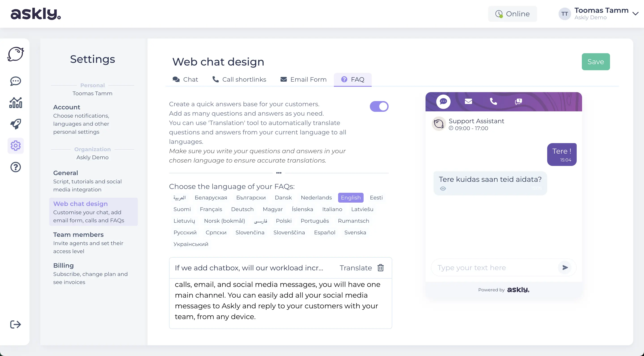Switch to the Email Form tab
Image resolution: width=644 pixels, height=356 pixels.
click(x=303, y=79)
